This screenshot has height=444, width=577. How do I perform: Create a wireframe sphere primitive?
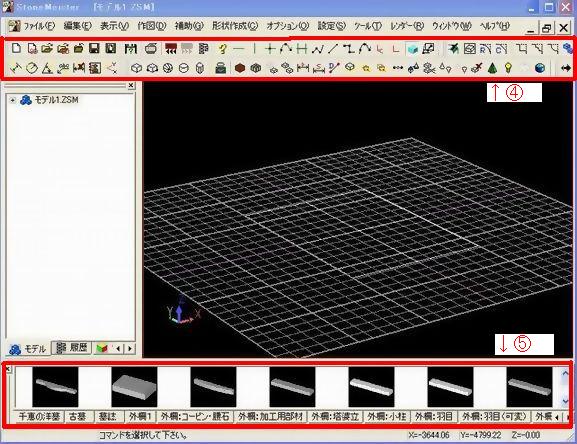coord(168,68)
